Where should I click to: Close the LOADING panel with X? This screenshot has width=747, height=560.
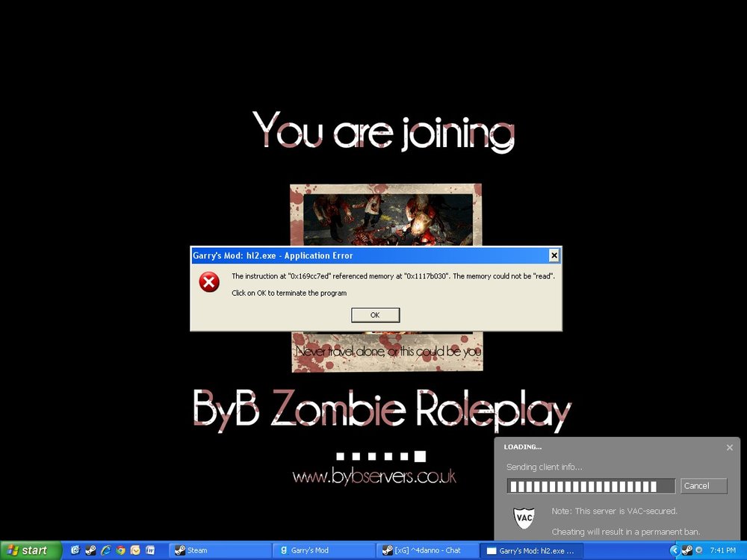pos(729,447)
